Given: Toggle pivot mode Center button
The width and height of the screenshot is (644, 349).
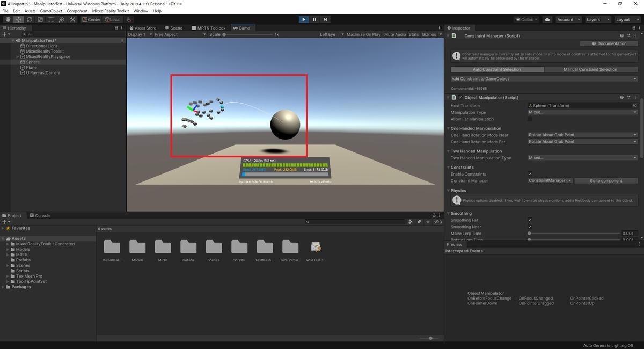Looking at the screenshot, I should click(91, 19).
